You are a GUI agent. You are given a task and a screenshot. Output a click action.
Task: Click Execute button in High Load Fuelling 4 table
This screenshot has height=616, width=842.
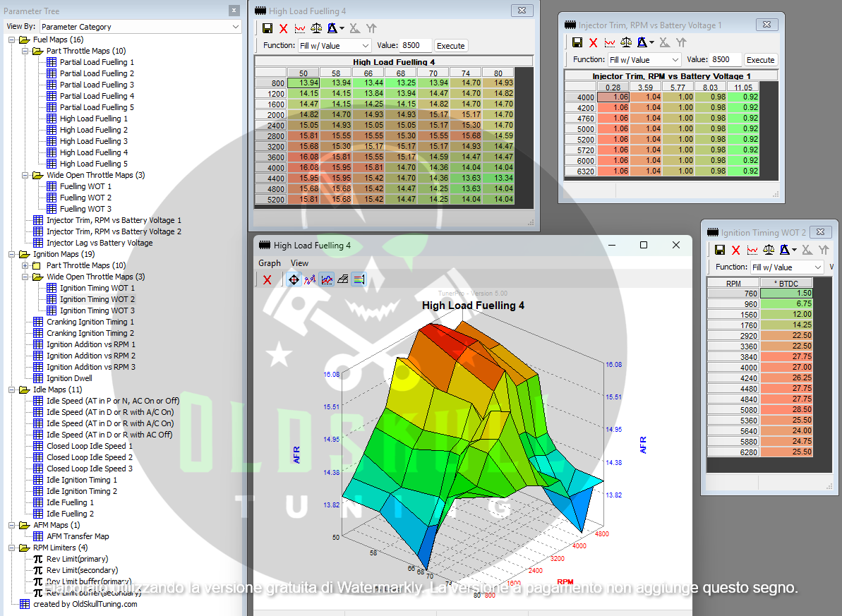(450, 46)
